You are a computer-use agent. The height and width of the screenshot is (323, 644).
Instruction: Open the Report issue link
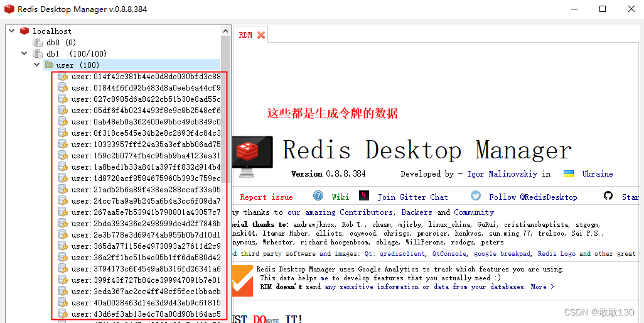click(266, 197)
